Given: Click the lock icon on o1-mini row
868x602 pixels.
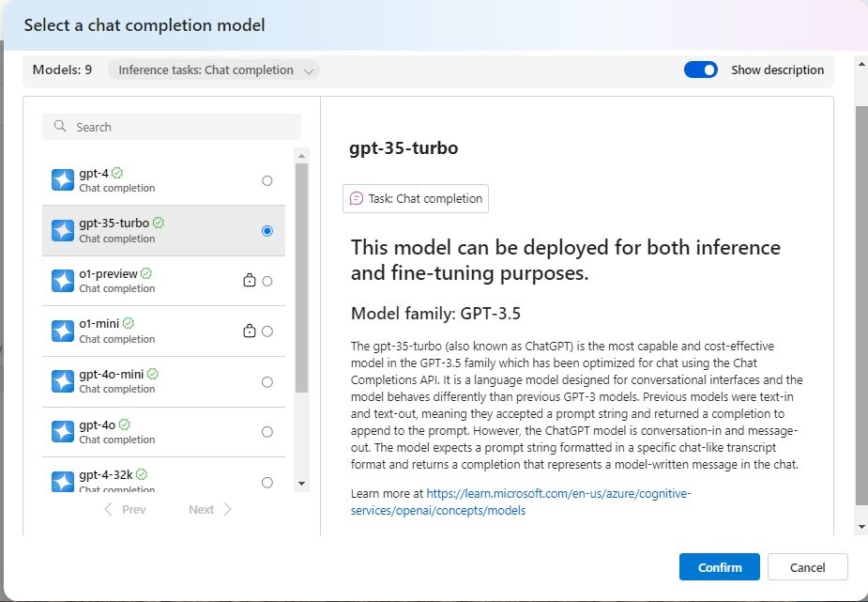Looking at the screenshot, I should 250,331.
